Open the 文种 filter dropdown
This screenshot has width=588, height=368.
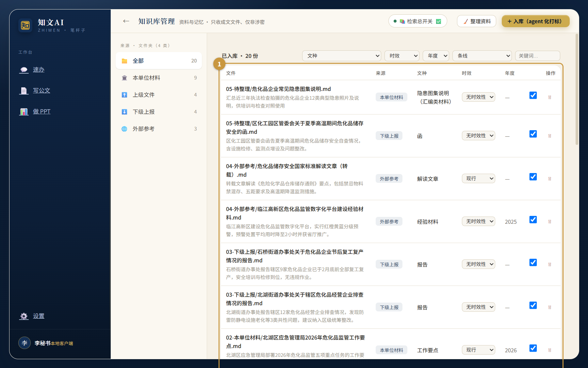coord(342,56)
